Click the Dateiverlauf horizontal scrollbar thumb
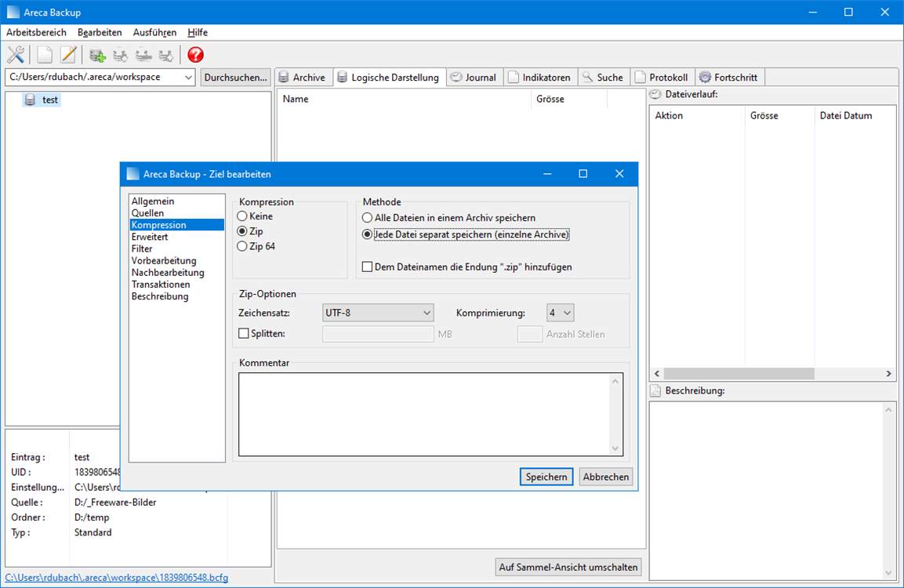The height and width of the screenshot is (588, 904). (x=739, y=373)
